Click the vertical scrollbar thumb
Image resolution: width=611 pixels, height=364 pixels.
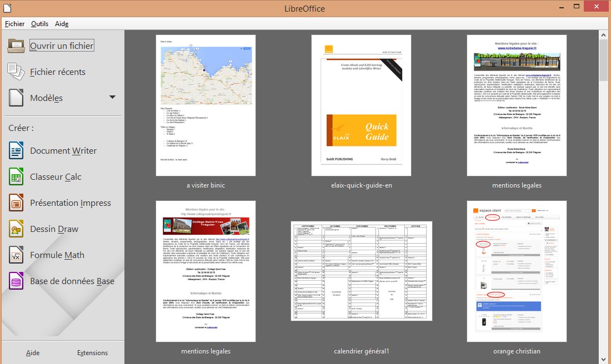[604, 60]
